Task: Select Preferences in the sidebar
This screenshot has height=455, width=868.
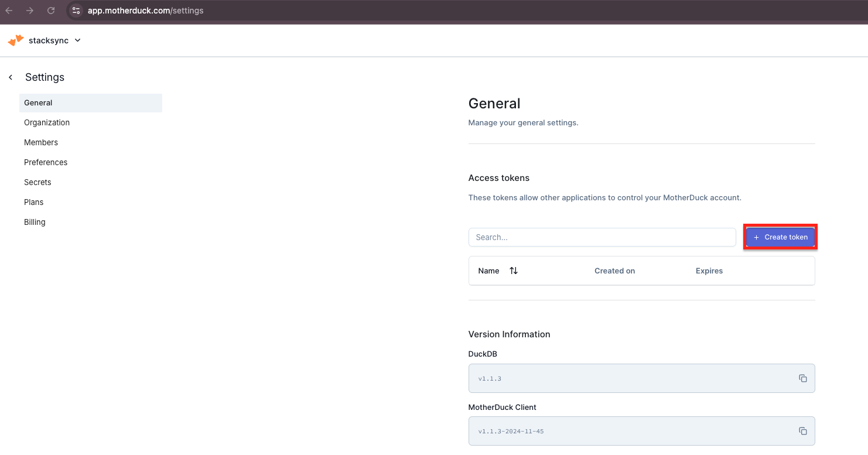Action: [x=46, y=162]
